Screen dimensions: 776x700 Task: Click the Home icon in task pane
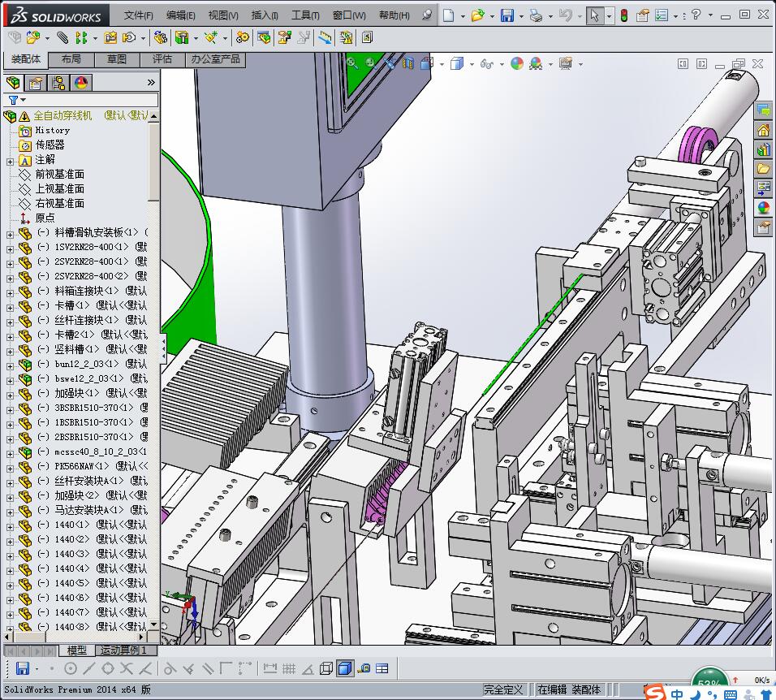(763, 130)
